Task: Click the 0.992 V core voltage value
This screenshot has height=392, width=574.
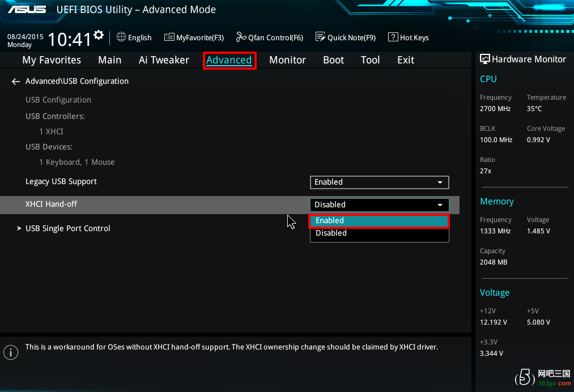Action: pyautogui.click(x=538, y=140)
